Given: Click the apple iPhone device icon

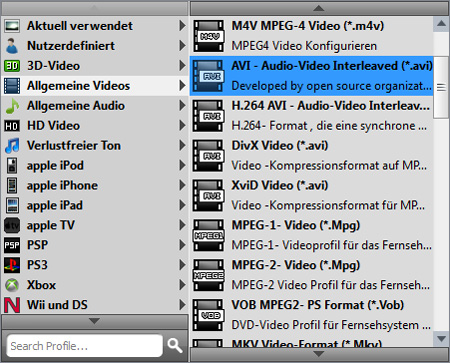Looking at the screenshot, I should pos(12,186).
